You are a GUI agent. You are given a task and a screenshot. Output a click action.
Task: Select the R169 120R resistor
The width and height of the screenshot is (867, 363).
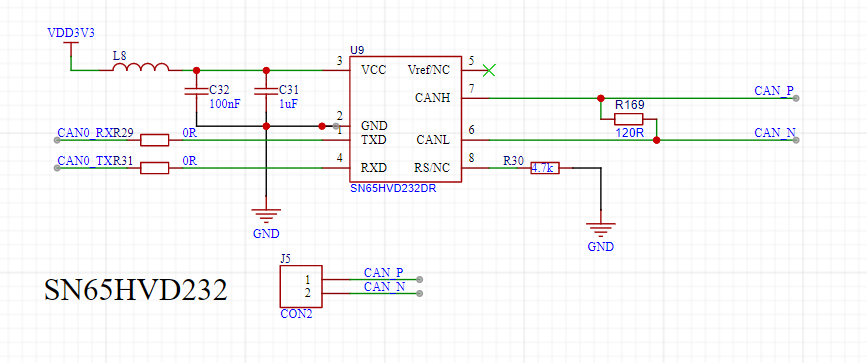coord(629,119)
